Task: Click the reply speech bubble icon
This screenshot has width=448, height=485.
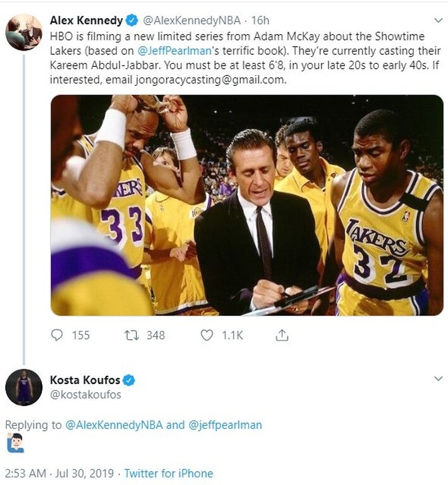Action: coord(57,335)
